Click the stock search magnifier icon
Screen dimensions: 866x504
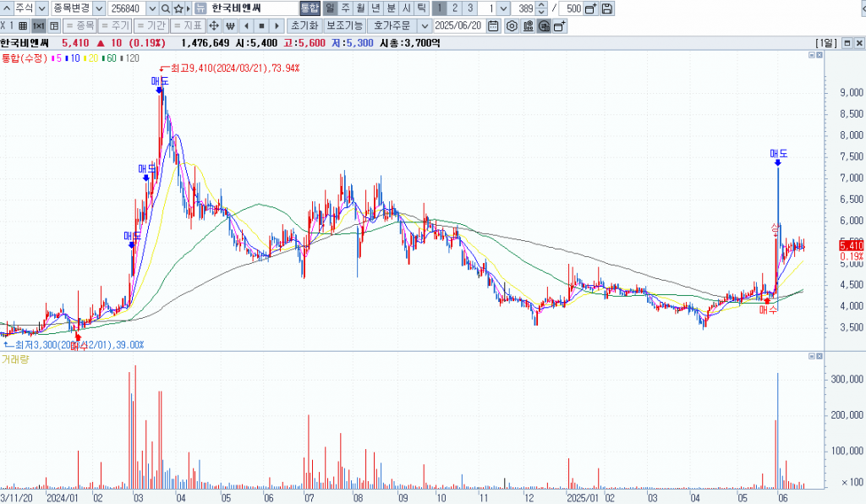[x=165, y=8]
